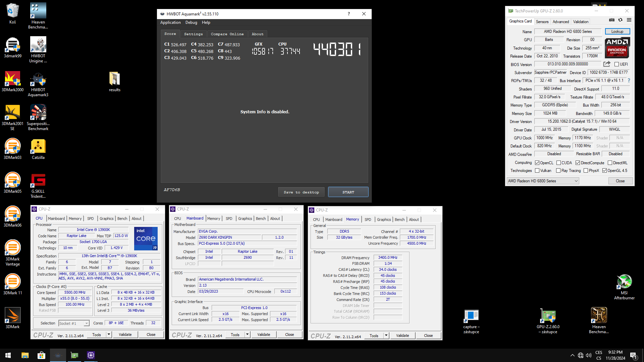Click the BIOS version share icon in GPU-Z
The width and height of the screenshot is (644, 362).
(x=607, y=64)
